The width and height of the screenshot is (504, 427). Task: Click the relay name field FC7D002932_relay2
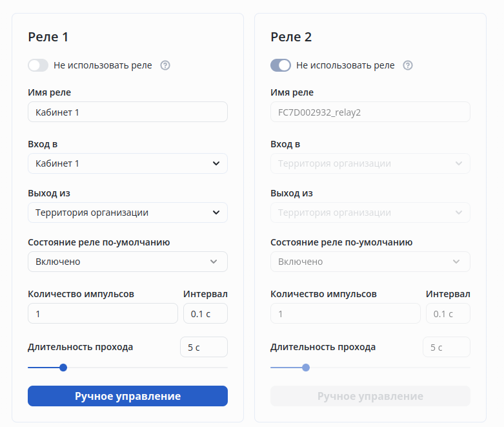[370, 112]
